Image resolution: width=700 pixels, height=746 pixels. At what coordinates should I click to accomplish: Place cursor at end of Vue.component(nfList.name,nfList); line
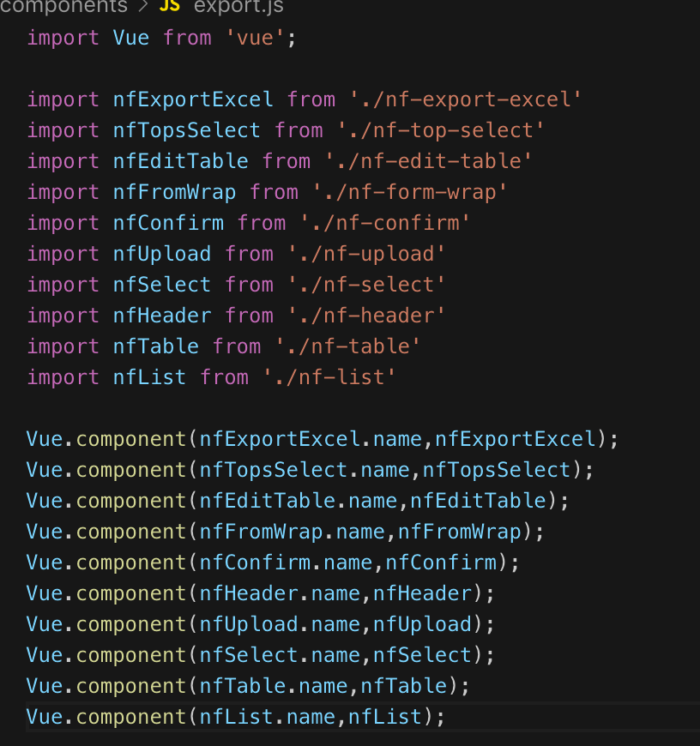[445, 717]
